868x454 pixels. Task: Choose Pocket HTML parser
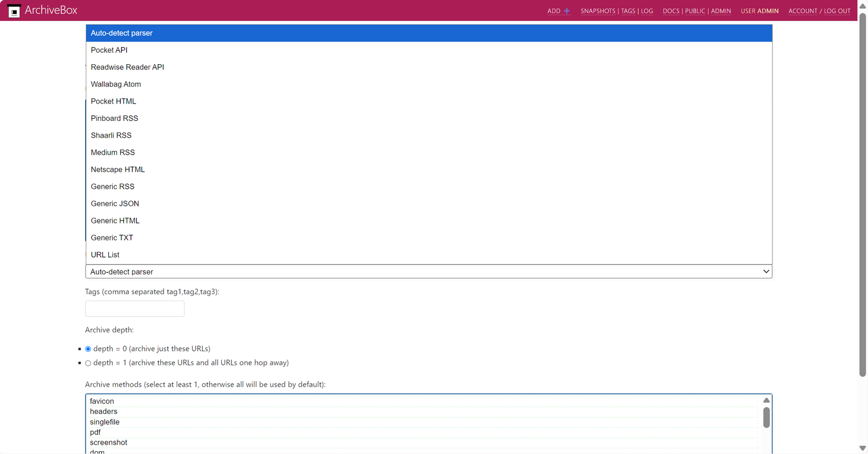pyautogui.click(x=429, y=101)
